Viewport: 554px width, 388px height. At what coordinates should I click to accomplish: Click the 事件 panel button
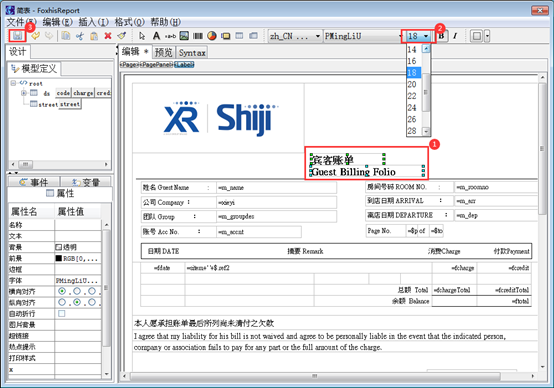pyautogui.click(x=34, y=182)
